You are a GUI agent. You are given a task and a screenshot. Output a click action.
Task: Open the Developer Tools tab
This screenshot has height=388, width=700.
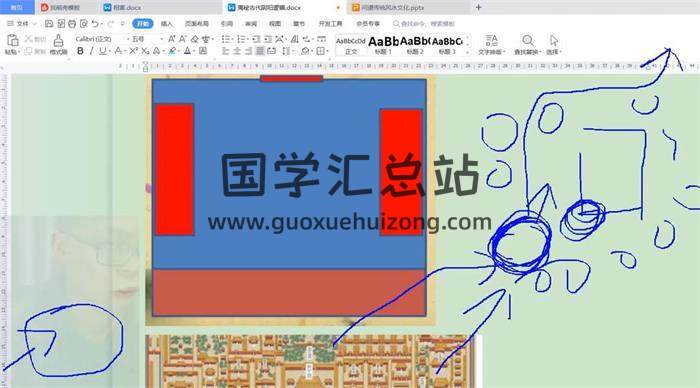click(330, 24)
